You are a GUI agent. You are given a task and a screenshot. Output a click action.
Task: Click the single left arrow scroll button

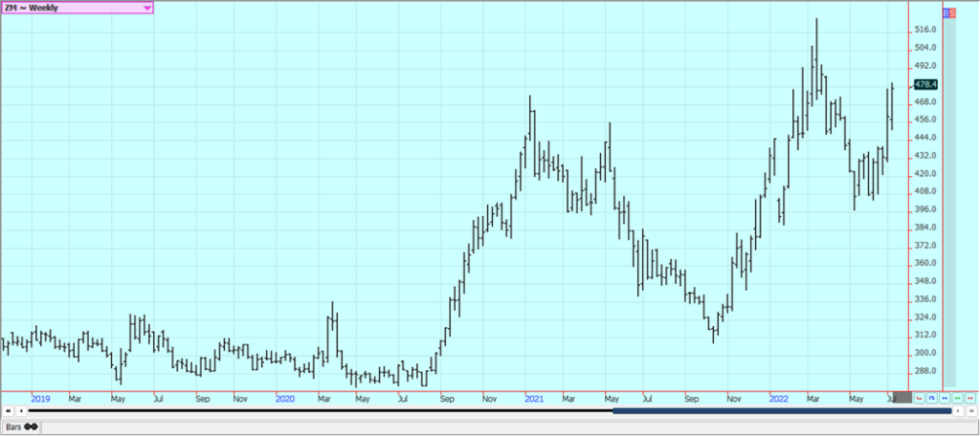point(21,411)
